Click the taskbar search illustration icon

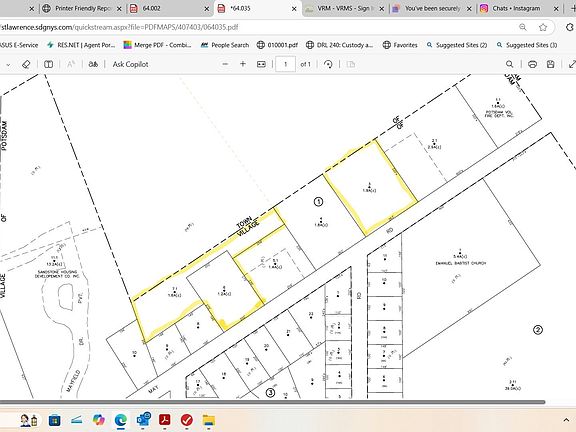click(x=29, y=420)
